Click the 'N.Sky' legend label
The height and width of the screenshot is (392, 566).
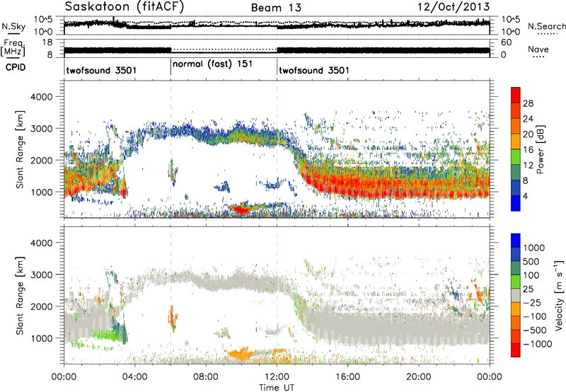[13, 26]
